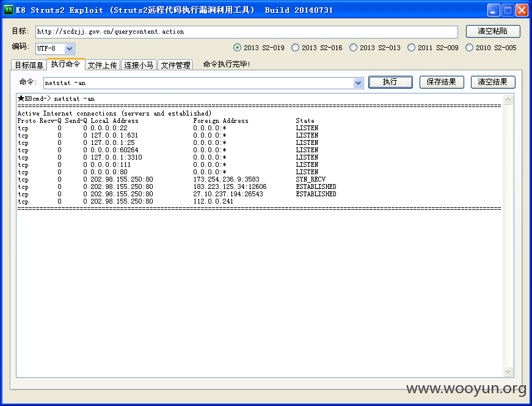
Task: Click the 保存结果 button
Action: coord(442,82)
